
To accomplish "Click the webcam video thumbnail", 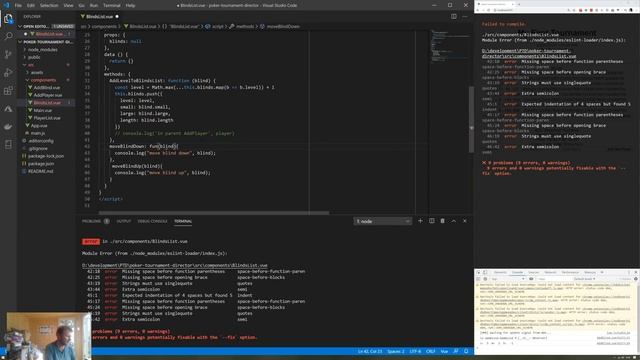I will pyautogui.click(x=48, y=336).
